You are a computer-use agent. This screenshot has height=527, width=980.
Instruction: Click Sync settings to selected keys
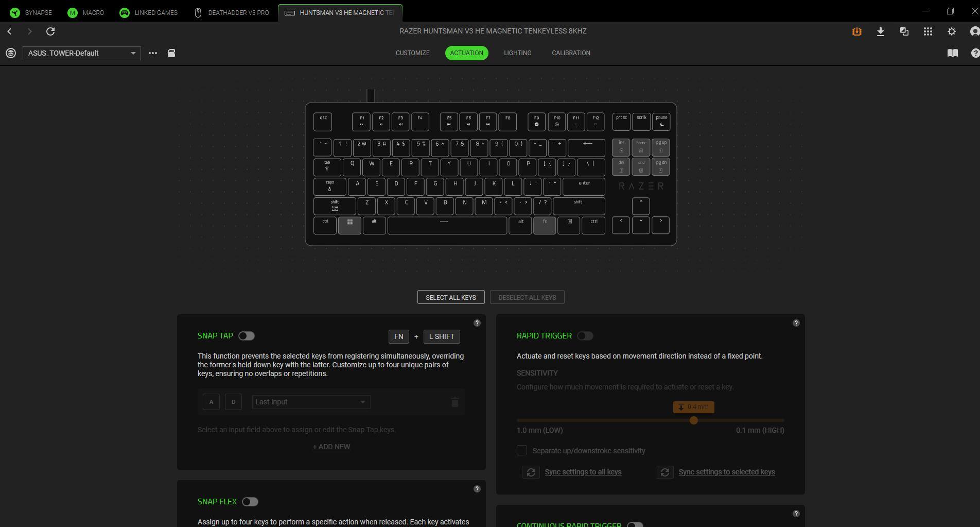click(x=727, y=472)
